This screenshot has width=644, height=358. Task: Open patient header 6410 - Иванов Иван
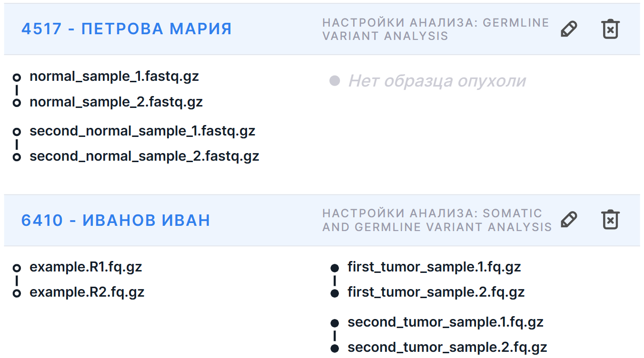point(116,221)
